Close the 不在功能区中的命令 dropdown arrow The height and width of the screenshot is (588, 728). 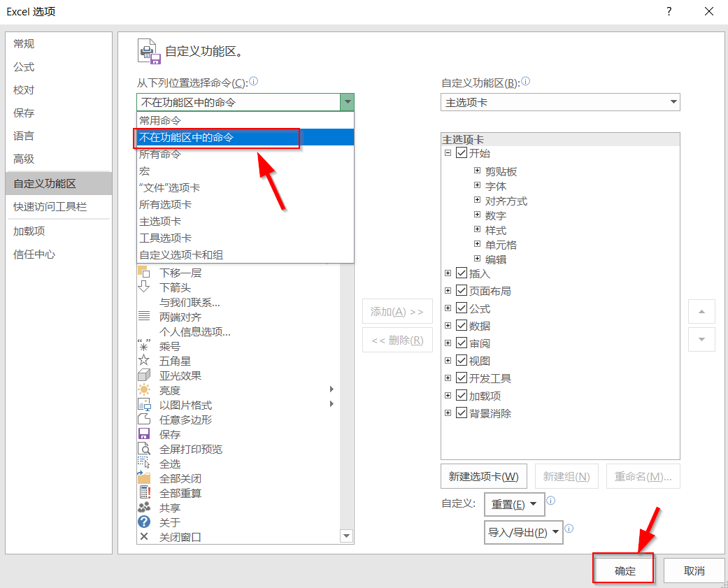tap(347, 102)
